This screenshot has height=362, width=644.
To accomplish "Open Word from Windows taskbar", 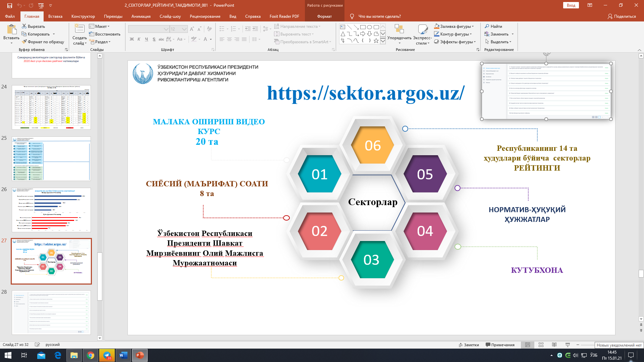I will (x=123, y=355).
